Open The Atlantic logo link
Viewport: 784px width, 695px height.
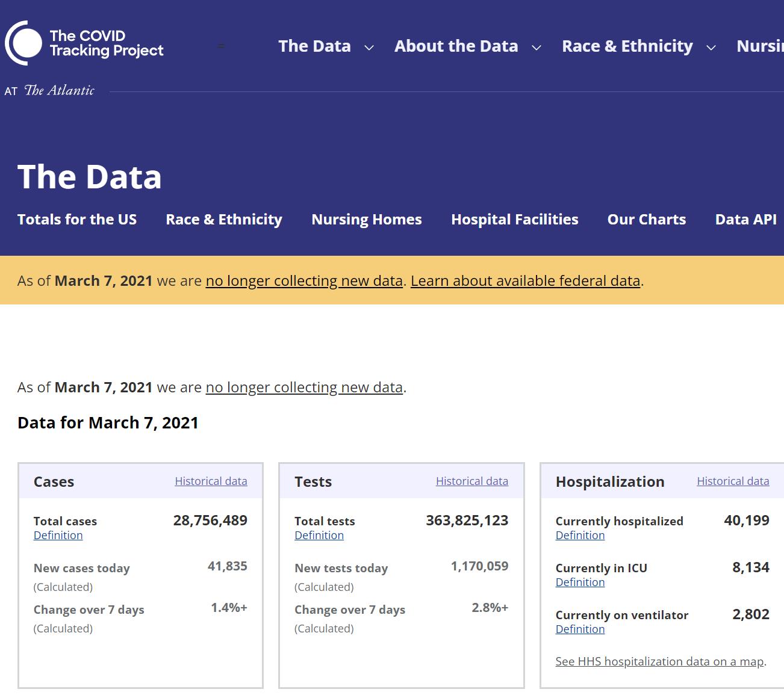point(59,91)
